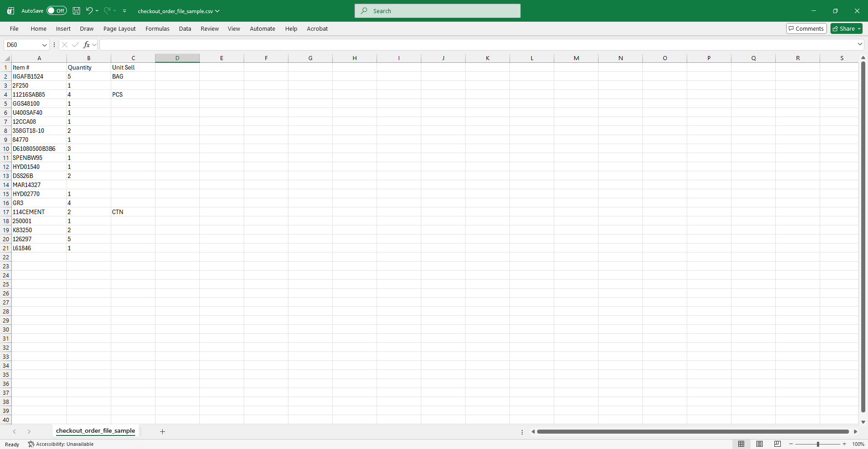Click the Select All corner triangle

coord(7,58)
